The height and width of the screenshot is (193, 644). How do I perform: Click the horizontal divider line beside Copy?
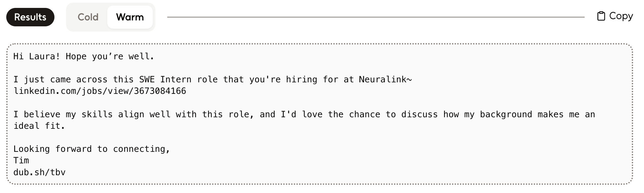click(x=375, y=17)
